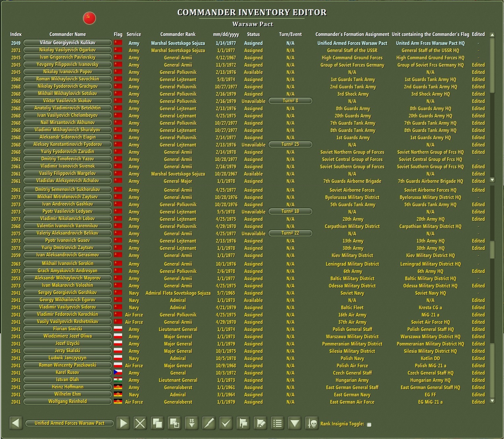The height and width of the screenshot is (439, 504).
Task: Click Available status for Nikolay Ivanovich Popov
Action: pos(253,72)
